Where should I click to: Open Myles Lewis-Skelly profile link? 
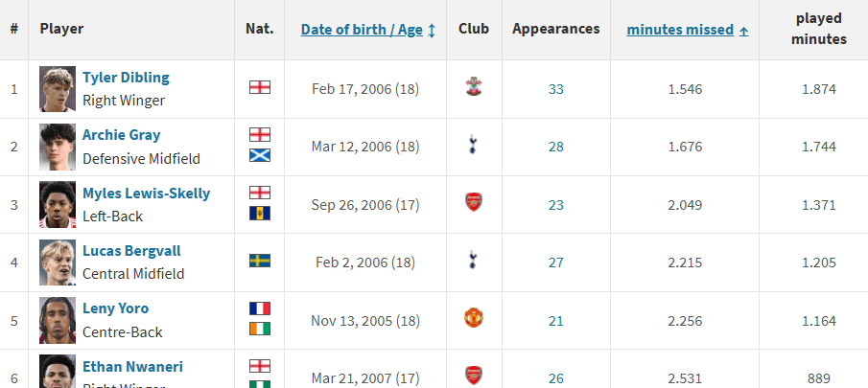pos(146,193)
